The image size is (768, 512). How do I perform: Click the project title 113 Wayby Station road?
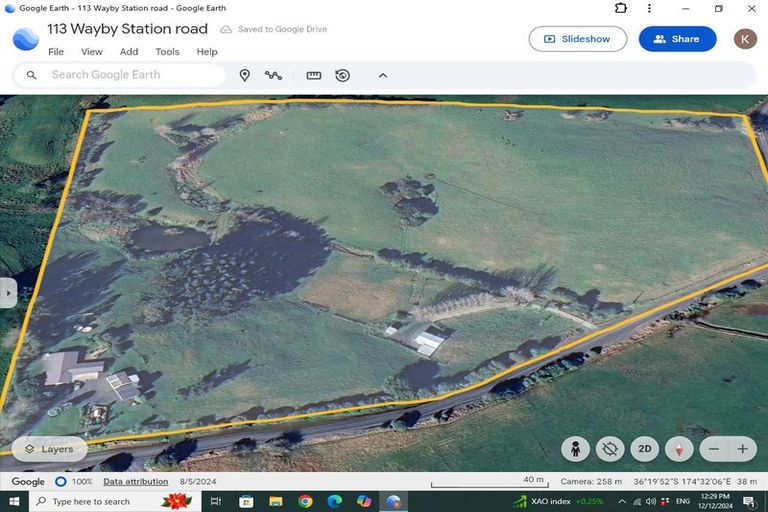click(x=127, y=29)
